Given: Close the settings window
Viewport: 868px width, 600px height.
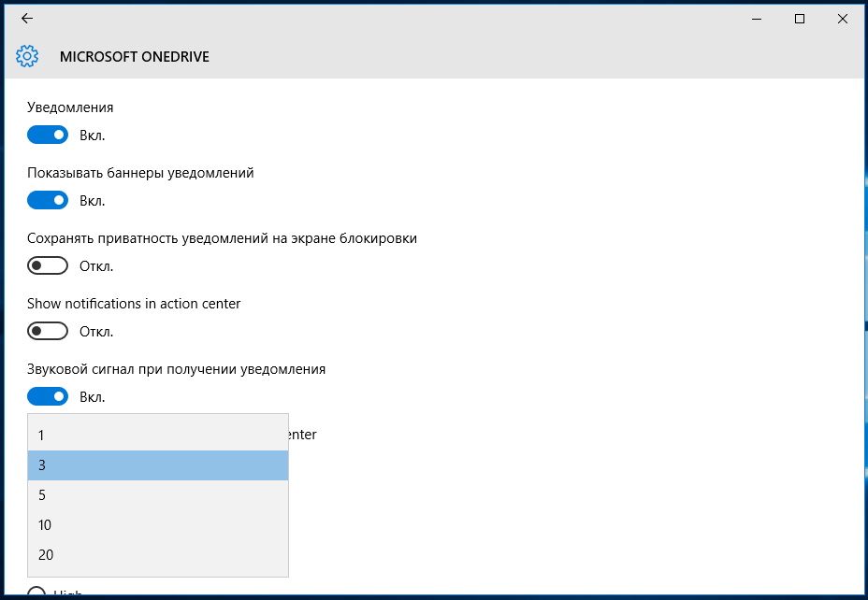Looking at the screenshot, I should (843, 19).
